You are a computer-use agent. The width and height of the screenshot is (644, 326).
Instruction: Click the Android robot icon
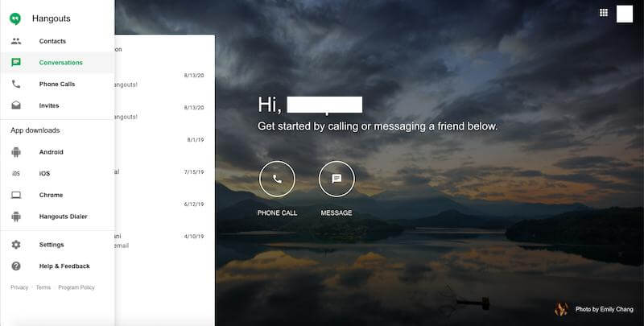point(16,152)
